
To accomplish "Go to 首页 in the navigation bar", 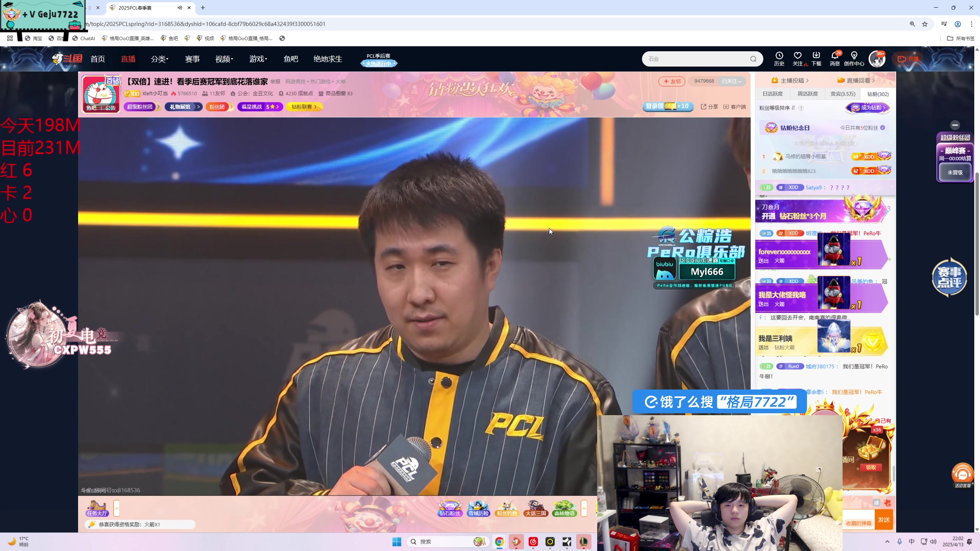I will [98, 59].
